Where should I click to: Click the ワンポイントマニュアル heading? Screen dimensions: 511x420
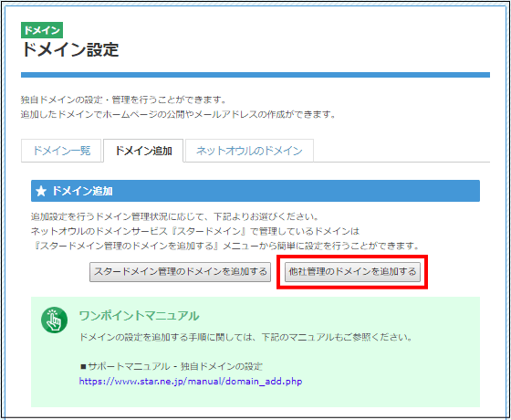[139, 316]
